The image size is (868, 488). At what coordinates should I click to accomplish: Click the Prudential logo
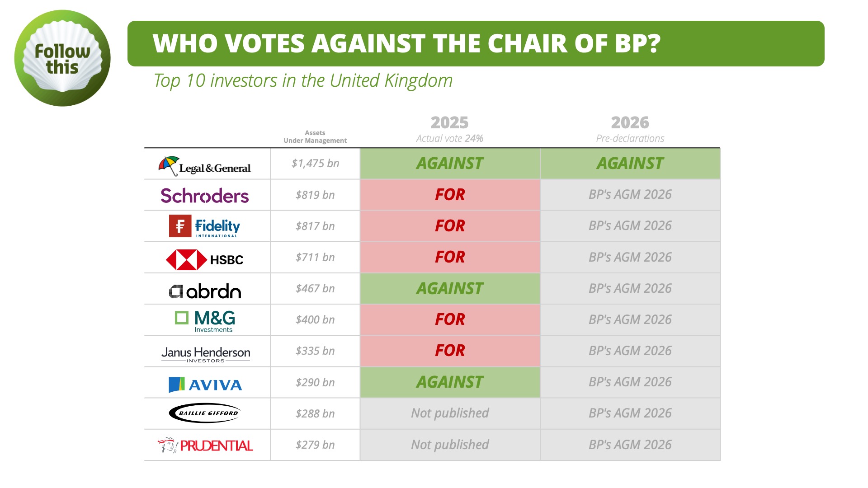pyautogui.click(x=205, y=446)
